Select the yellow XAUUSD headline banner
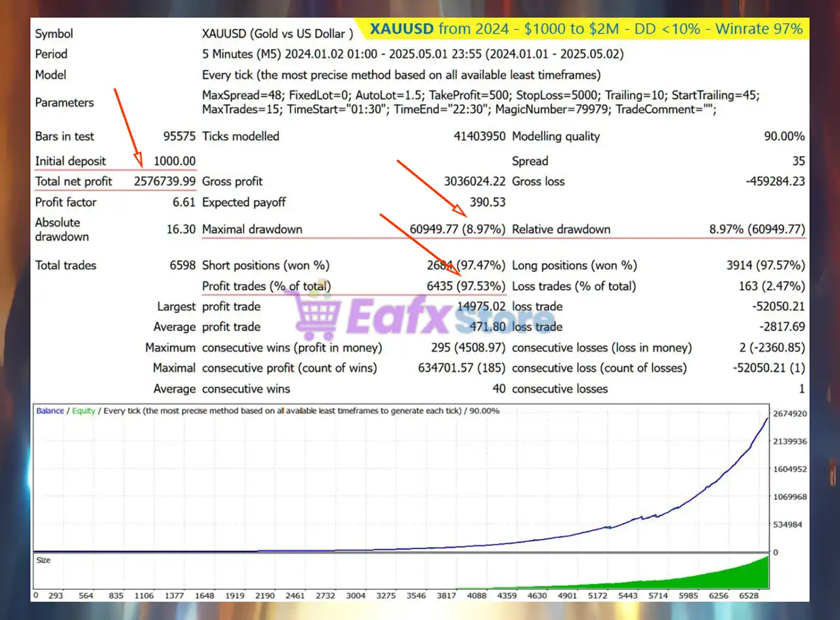This screenshot has height=620, width=840. (586, 29)
